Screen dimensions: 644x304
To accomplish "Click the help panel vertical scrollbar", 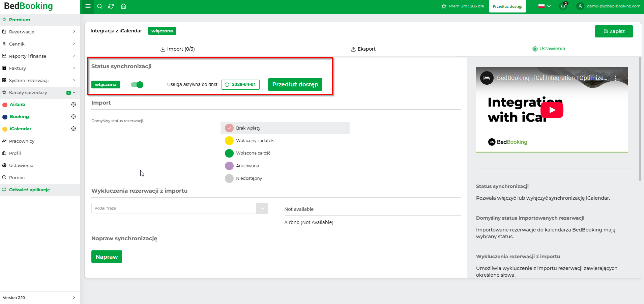I will (640, 119).
